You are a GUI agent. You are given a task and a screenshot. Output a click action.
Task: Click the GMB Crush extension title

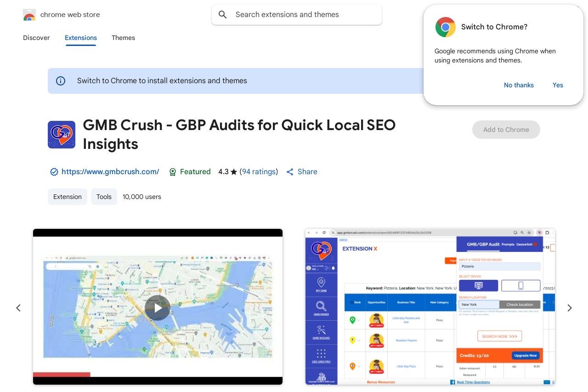[239, 134]
